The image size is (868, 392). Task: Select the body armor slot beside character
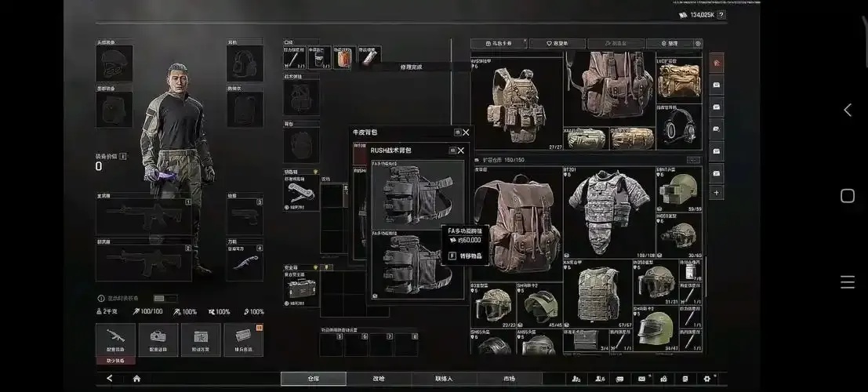[x=245, y=110]
